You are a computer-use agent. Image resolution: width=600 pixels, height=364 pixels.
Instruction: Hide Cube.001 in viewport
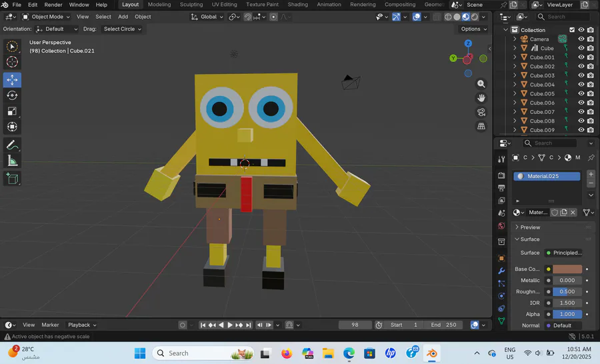click(x=581, y=57)
